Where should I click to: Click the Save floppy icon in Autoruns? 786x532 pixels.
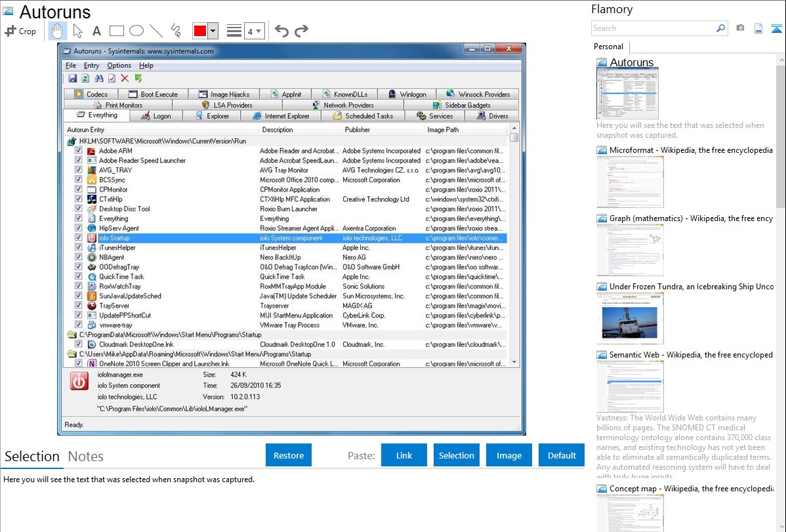click(x=73, y=78)
